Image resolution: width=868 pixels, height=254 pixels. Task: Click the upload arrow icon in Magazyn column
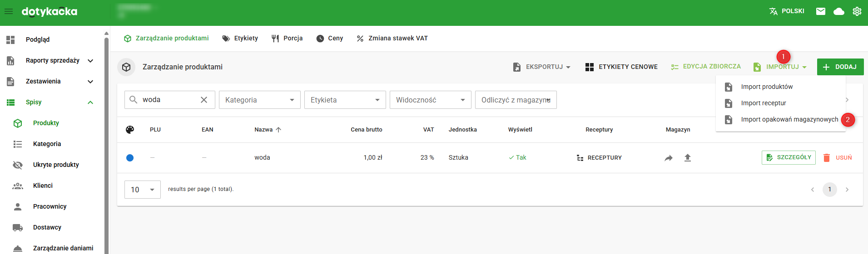coord(688,158)
